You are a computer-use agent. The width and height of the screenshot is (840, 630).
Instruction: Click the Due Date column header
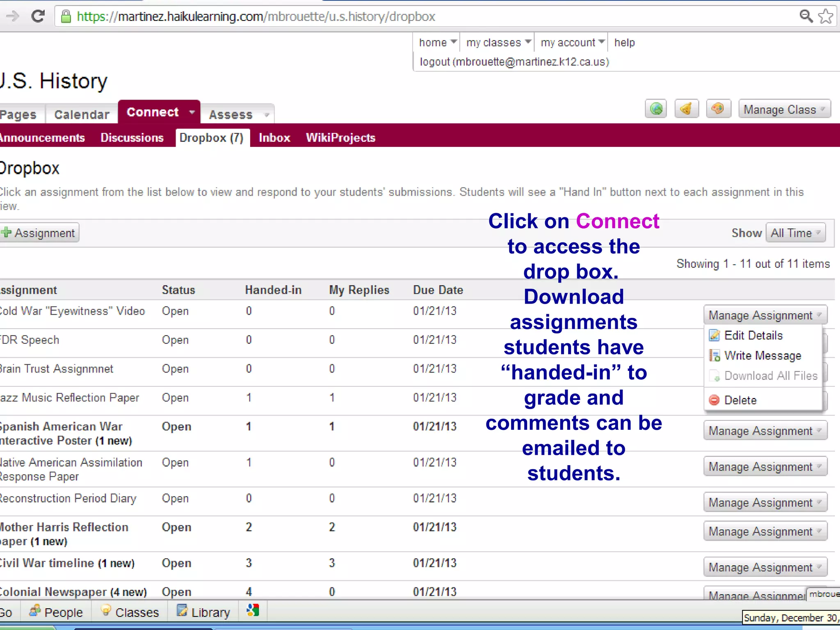click(x=438, y=290)
